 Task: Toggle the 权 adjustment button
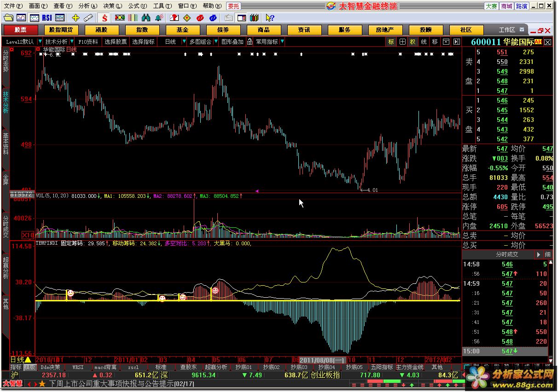413,41
